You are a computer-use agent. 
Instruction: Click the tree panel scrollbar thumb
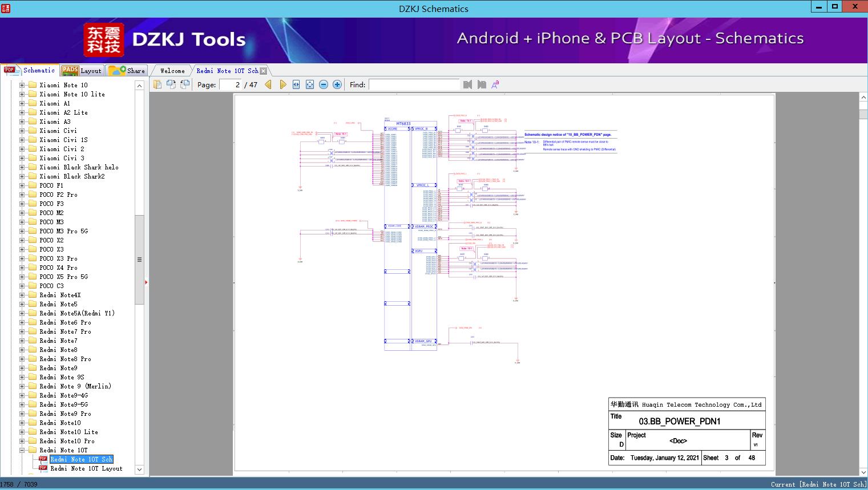[x=139, y=260]
